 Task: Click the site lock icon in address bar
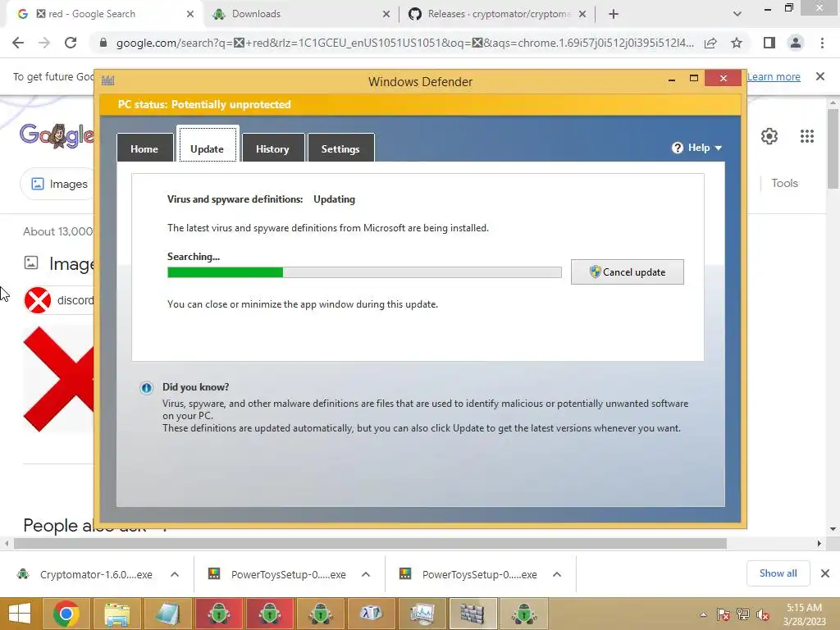click(103, 43)
